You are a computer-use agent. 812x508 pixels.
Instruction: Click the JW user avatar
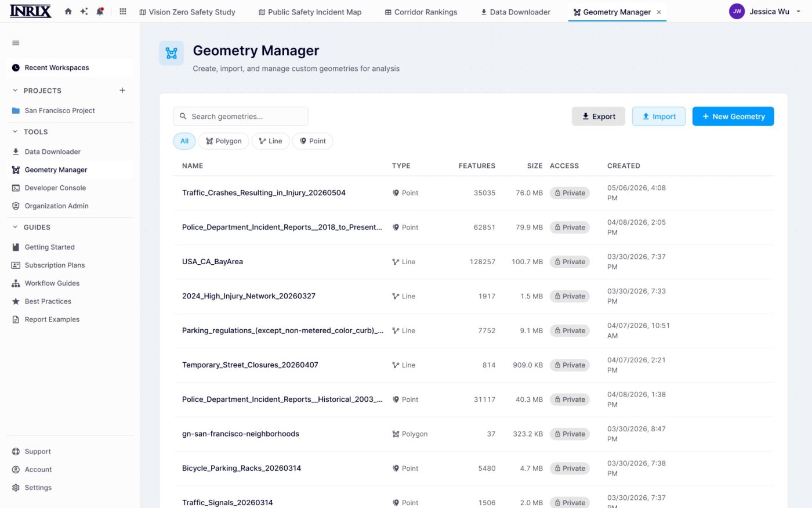click(x=737, y=11)
